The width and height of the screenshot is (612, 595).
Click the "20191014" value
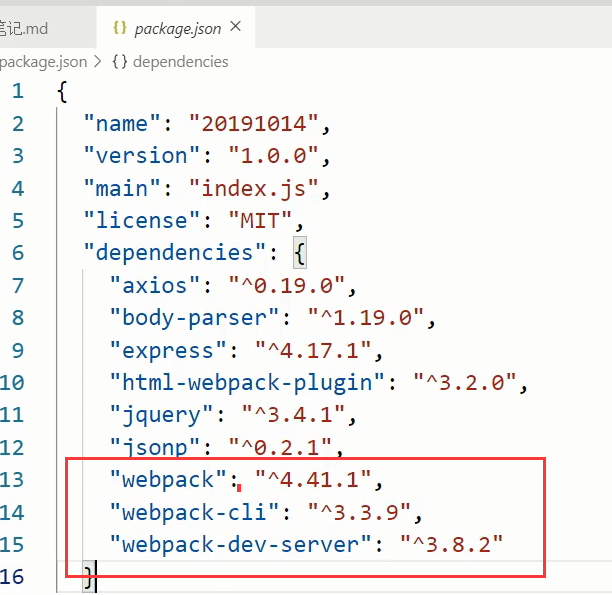pyautogui.click(x=254, y=124)
